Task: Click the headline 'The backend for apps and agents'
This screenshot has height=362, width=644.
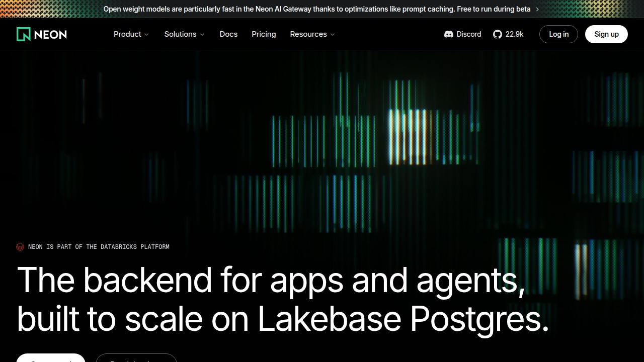Action: click(271, 280)
